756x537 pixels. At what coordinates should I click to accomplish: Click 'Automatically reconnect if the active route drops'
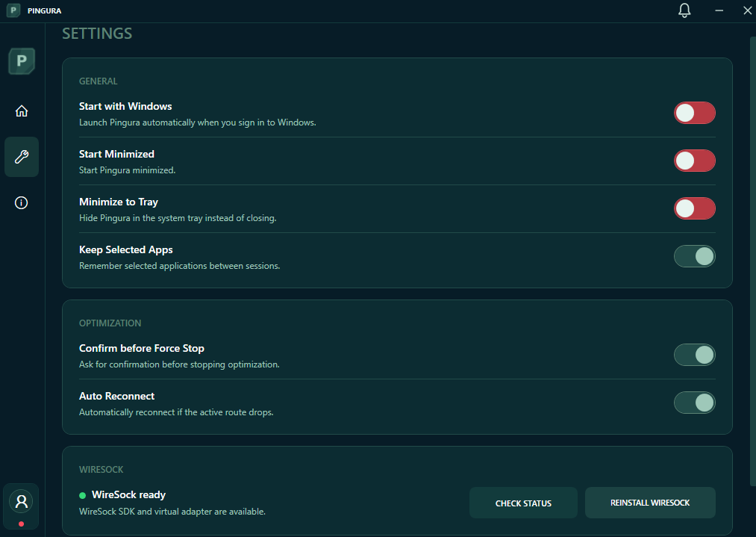176,412
